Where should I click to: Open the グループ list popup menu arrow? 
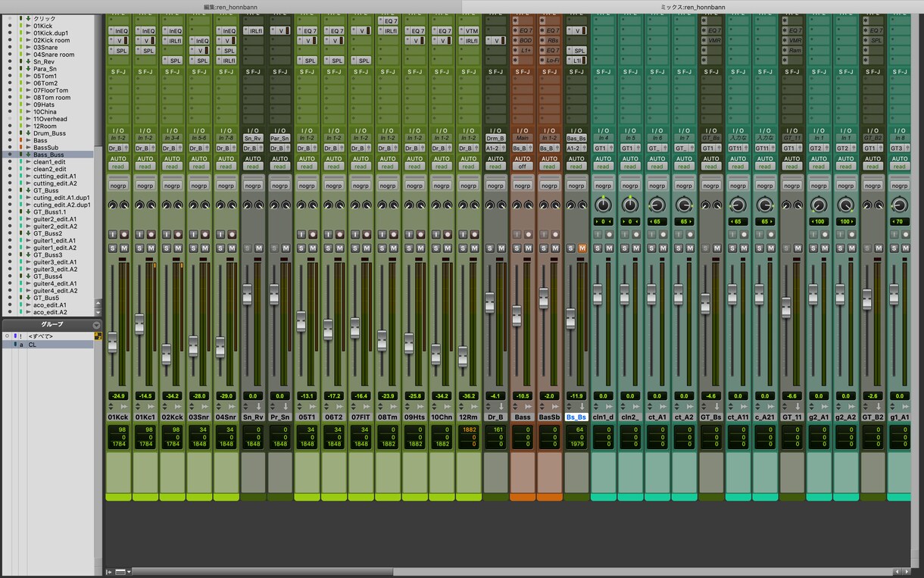(97, 324)
